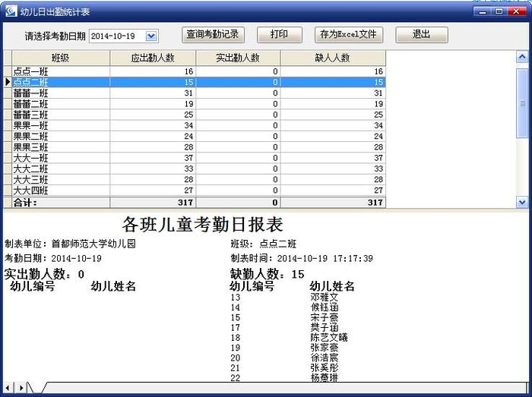Click the 应出勤人数 column header
This screenshot has height=397, width=532.
(153, 58)
